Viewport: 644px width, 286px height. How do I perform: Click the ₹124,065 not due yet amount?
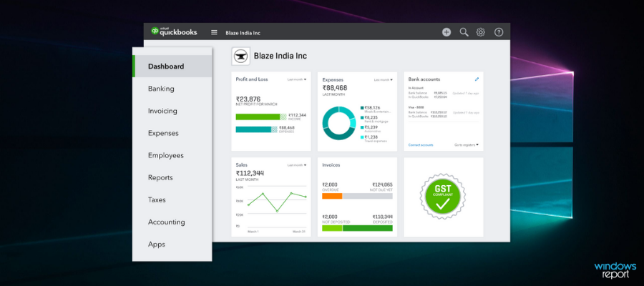(x=382, y=184)
